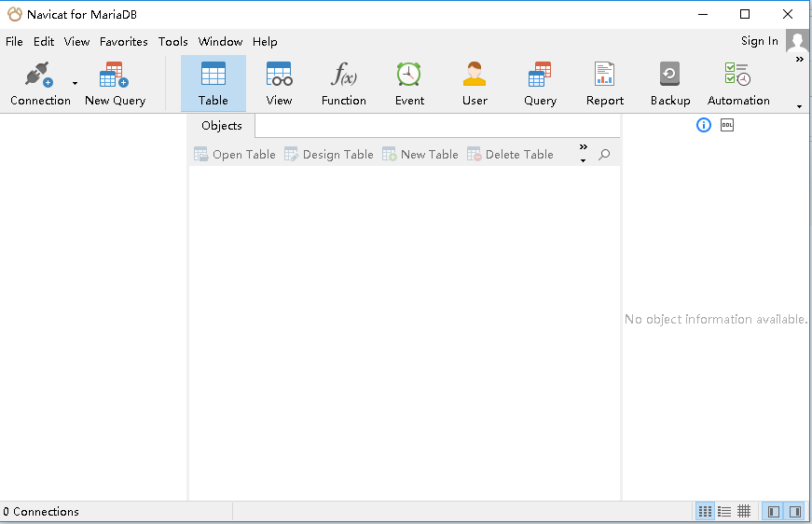Open the Favorites menu
Image resolution: width=812 pixels, height=524 pixels.
click(124, 41)
